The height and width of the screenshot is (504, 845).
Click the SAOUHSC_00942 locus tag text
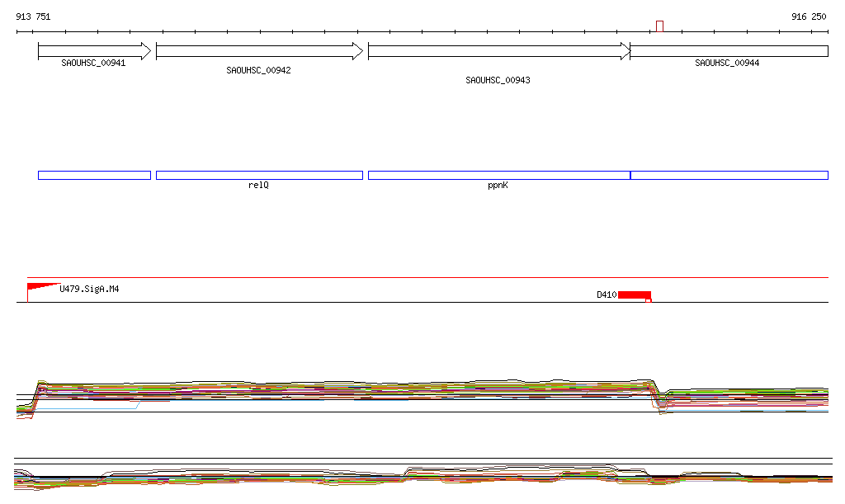click(x=258, y=71)
